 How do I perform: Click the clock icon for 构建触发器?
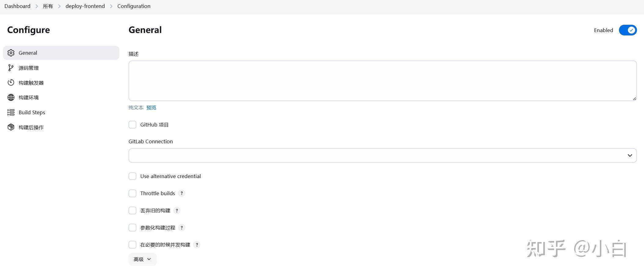[11, 82]
